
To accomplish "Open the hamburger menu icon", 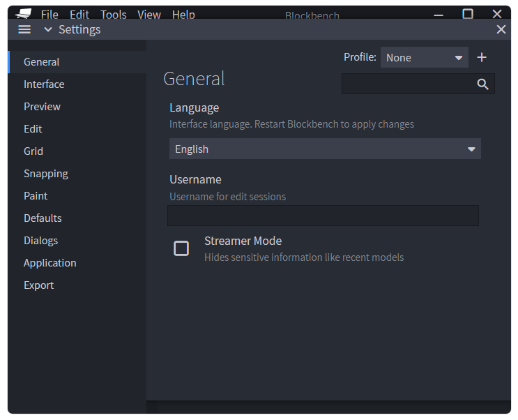I will [24, 29].
